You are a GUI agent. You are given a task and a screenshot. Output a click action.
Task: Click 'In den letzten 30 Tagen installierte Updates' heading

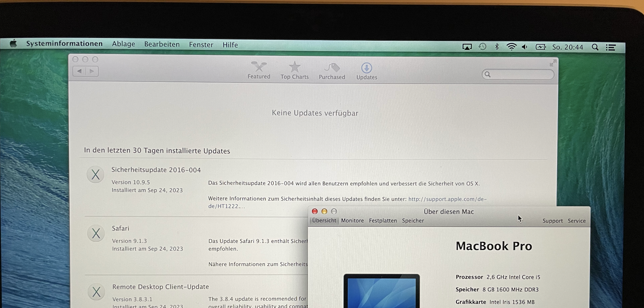(157, 151)
